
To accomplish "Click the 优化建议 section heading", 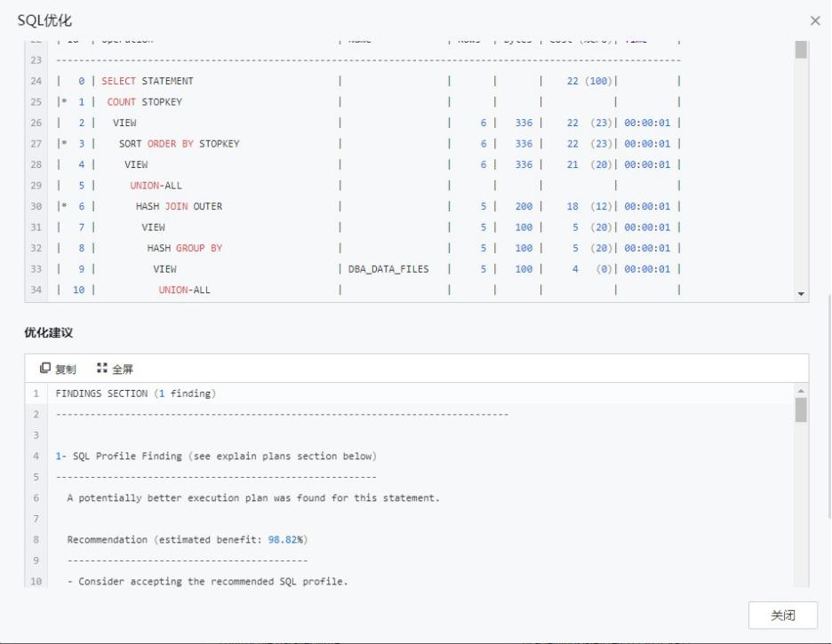I will coord(48,333).
